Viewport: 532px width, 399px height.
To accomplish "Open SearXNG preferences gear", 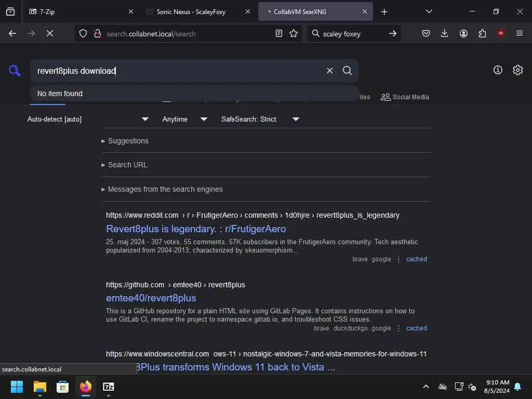I will tap(518, 70).
